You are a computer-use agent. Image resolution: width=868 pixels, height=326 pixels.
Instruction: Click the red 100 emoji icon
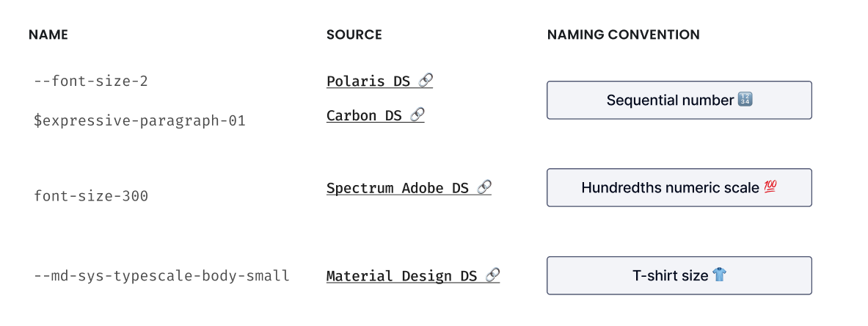point(770,187)
